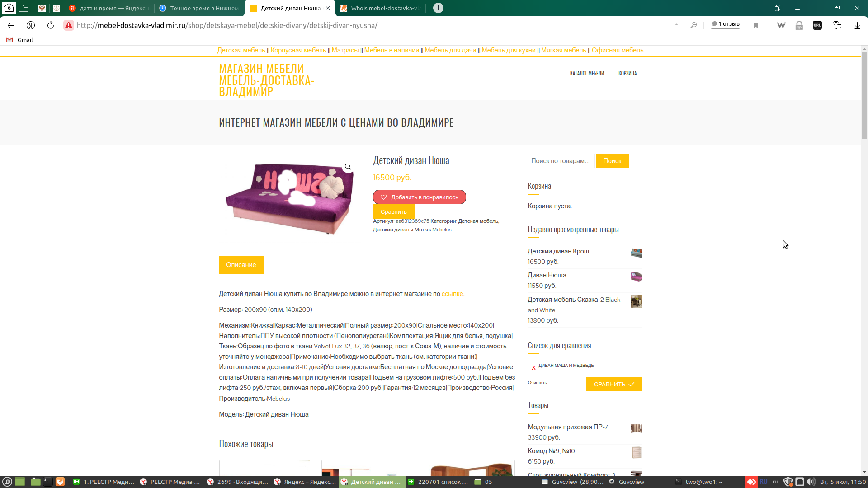This screenshot has width=868, height=488.
Task: Click the product search input field
Action: click(561, 161)
